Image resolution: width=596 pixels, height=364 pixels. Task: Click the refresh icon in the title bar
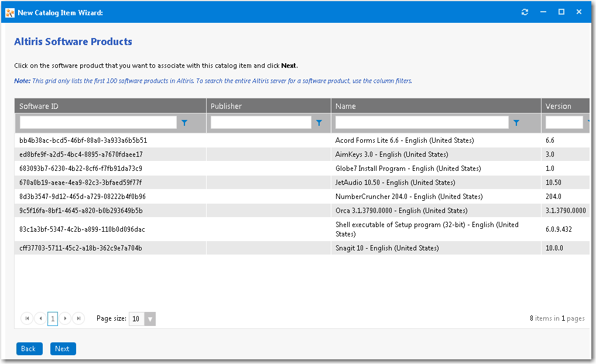(525, 12)
